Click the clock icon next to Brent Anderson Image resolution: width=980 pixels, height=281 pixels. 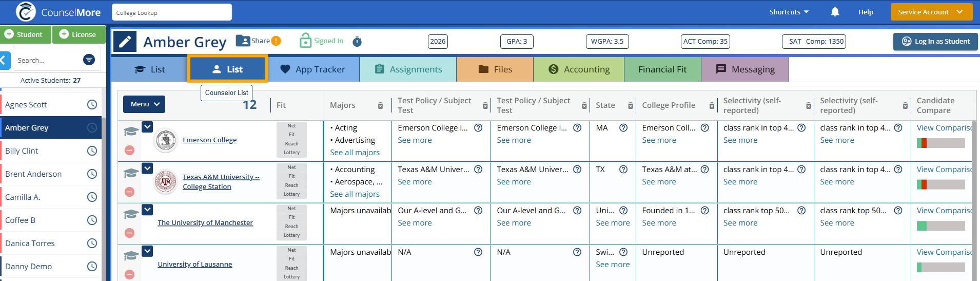(x=92, y=174)
